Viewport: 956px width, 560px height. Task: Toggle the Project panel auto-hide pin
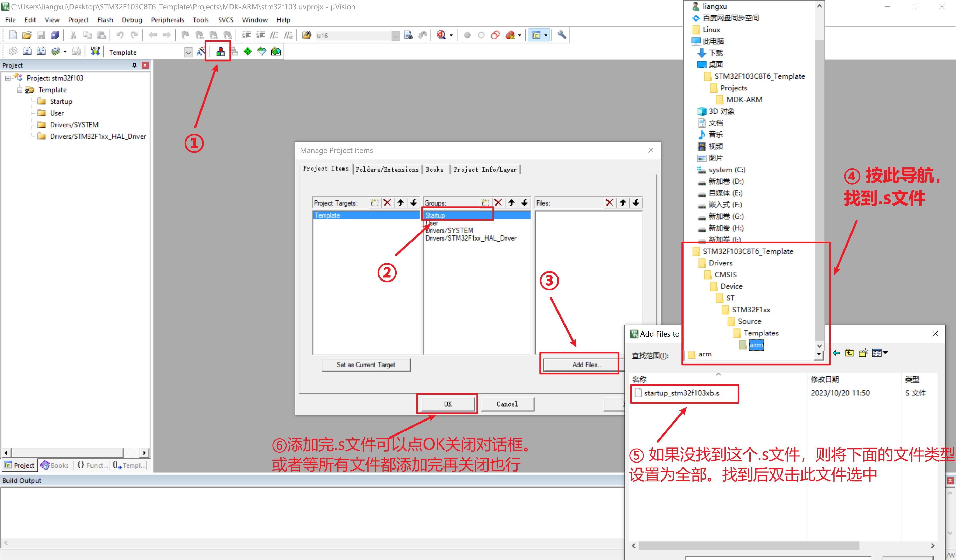tap(134, 65)
